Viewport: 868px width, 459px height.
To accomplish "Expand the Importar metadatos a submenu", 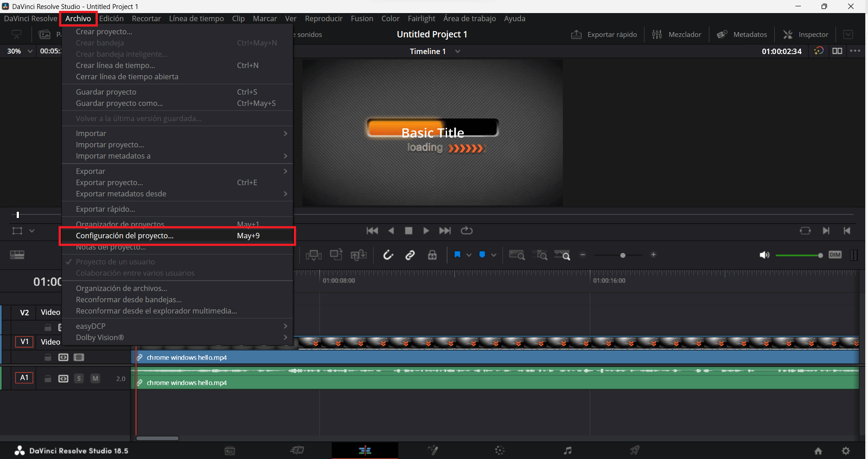I will coord(177,156).
